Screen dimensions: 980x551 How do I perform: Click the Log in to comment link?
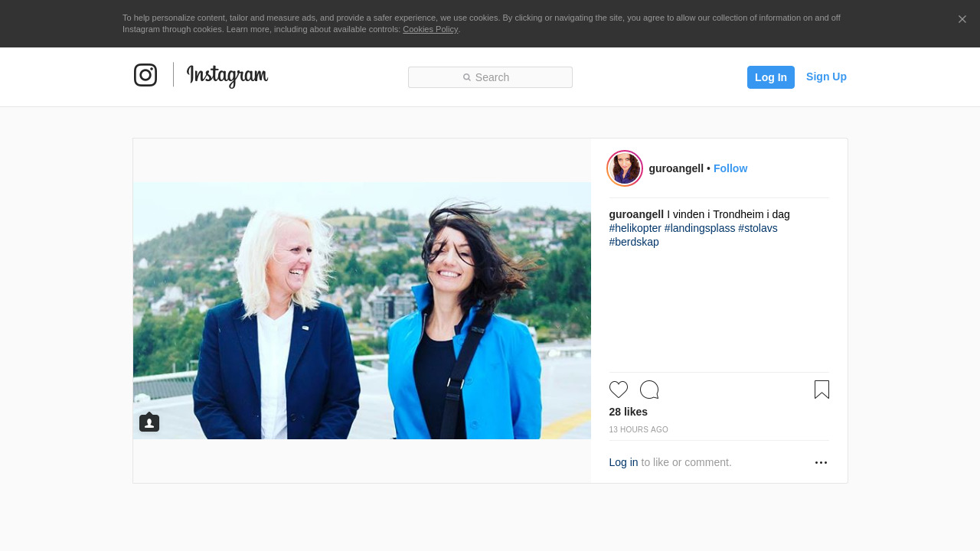tap(623, 462)
